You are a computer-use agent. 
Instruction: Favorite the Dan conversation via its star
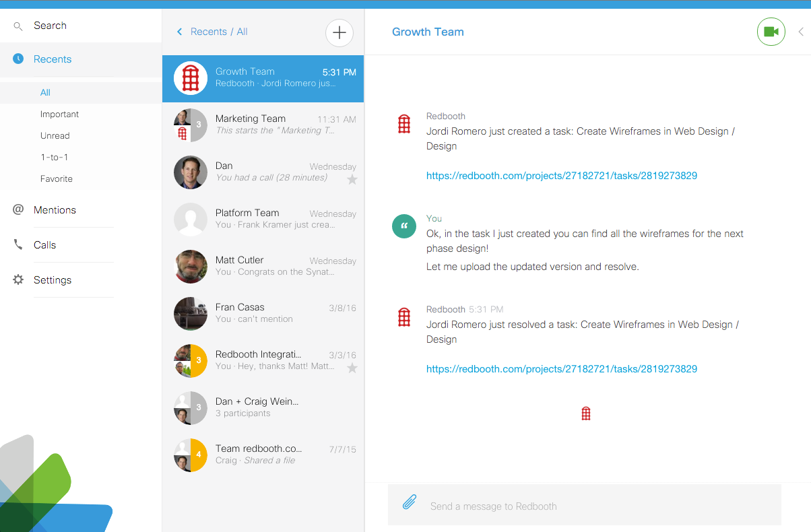pyautogui.click(x=351, y=178)
